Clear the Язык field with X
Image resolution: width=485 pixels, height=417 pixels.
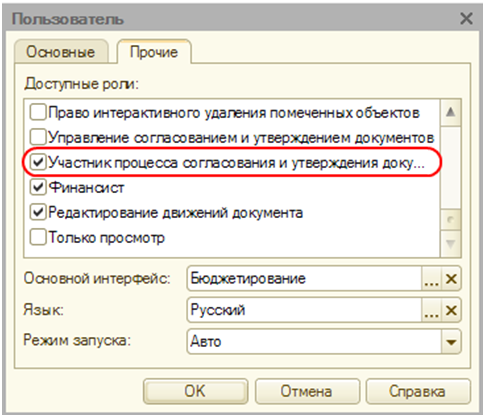[x=451, y=310]
